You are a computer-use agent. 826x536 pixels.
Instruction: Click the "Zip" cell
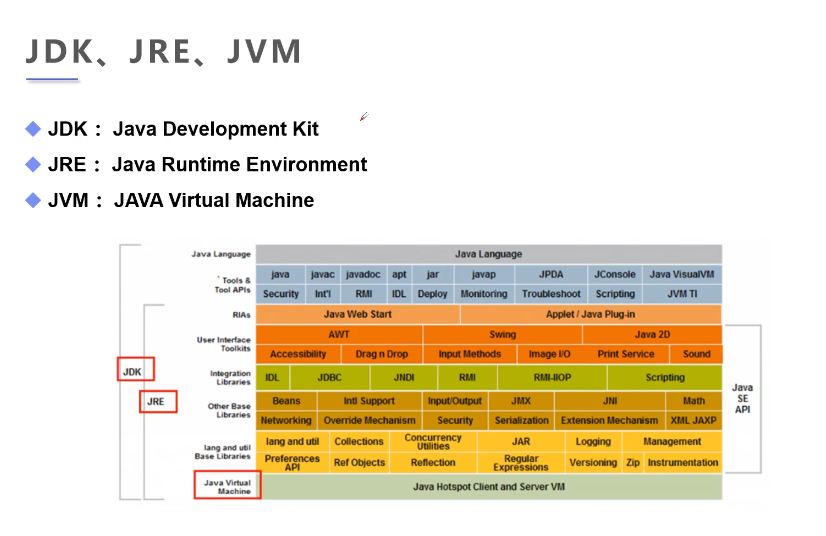click(633, 463)
